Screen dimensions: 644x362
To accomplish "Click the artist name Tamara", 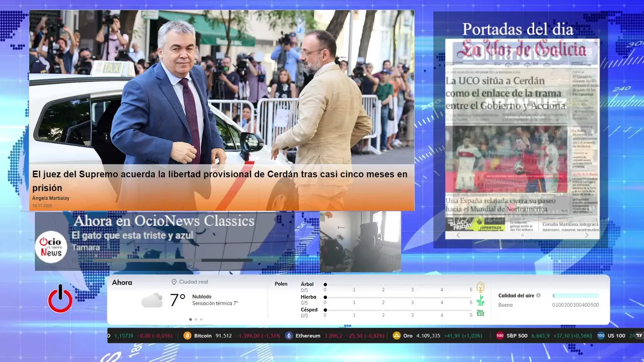I will click(x=86, y=247).
